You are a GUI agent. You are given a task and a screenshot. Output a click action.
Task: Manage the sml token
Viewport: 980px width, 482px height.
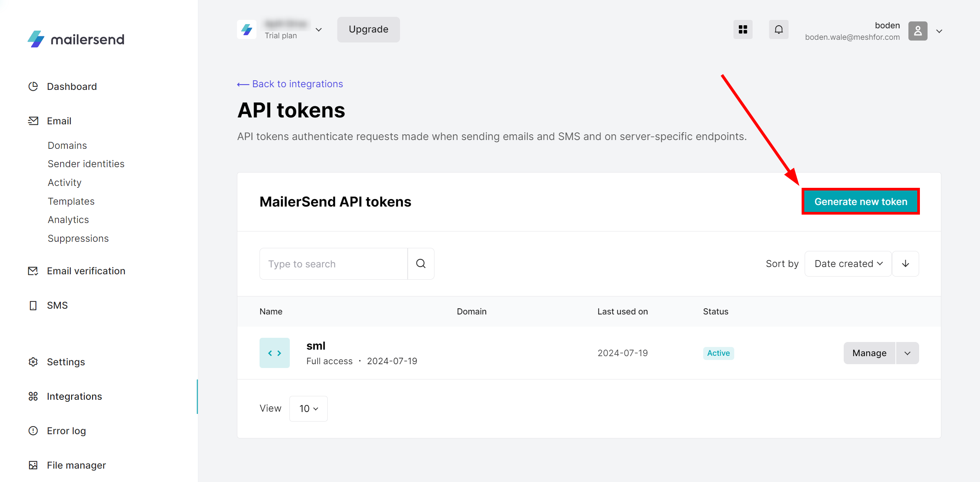coord(869,353)
